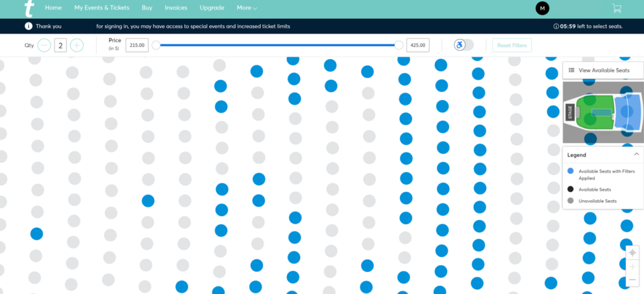Click the Ticketmaster logo
This screenshot has height=294, width=644.
tap(29, 8)
